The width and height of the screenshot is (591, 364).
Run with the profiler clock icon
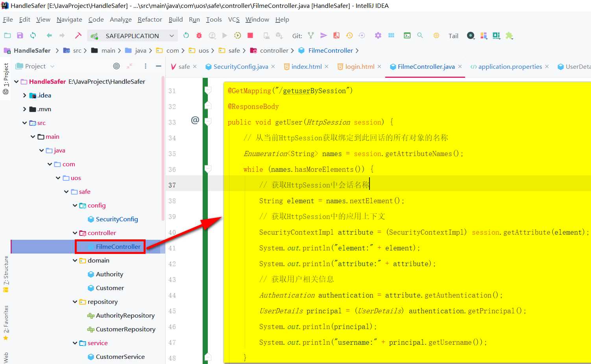212,35
